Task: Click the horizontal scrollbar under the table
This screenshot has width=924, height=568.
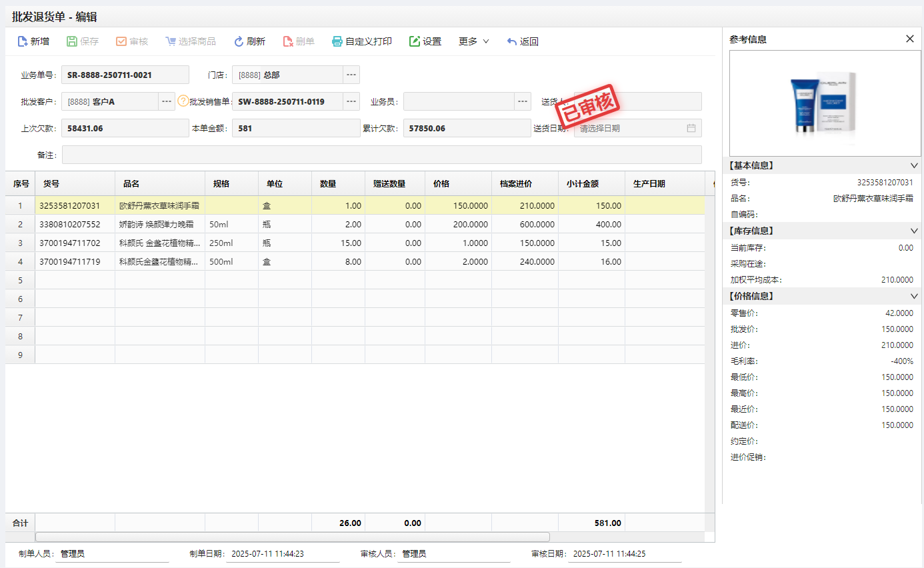Action: (293, 537)
